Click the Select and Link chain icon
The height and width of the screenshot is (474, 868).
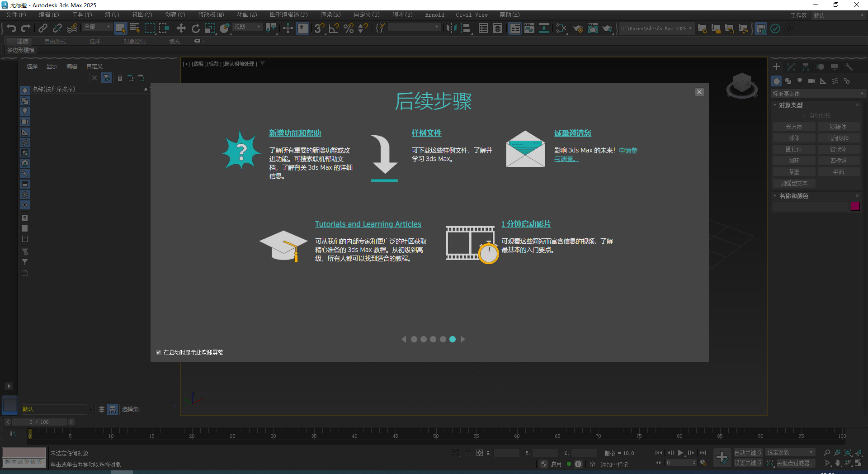tap(42, 28)
